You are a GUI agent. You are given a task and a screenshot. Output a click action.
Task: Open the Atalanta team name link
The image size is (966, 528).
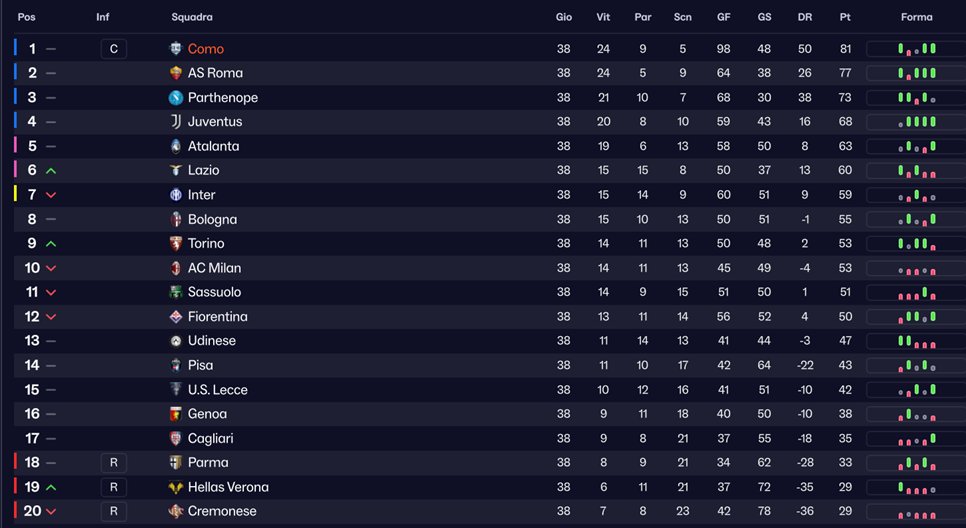tap(213, 146)
